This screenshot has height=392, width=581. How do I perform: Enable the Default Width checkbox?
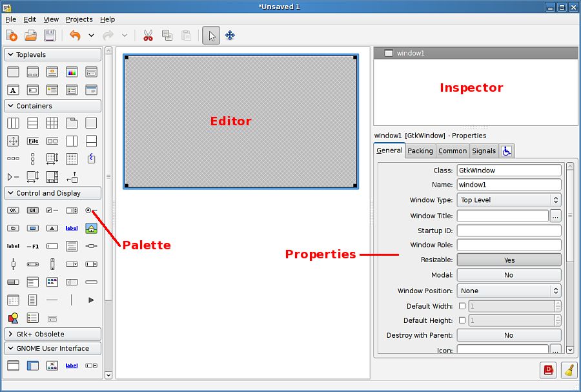462,306
